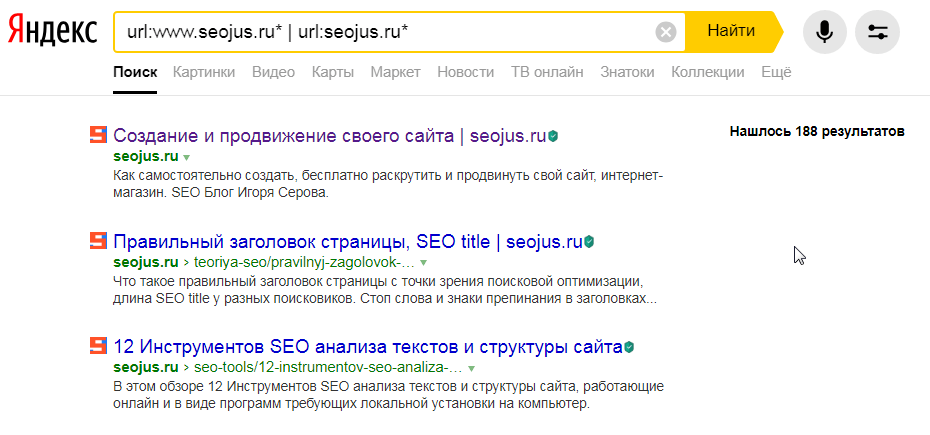Click 'Нашлось 188 результатов' text
The height and width of the screenshot is (435, 930).
click(x=817, y=131)
